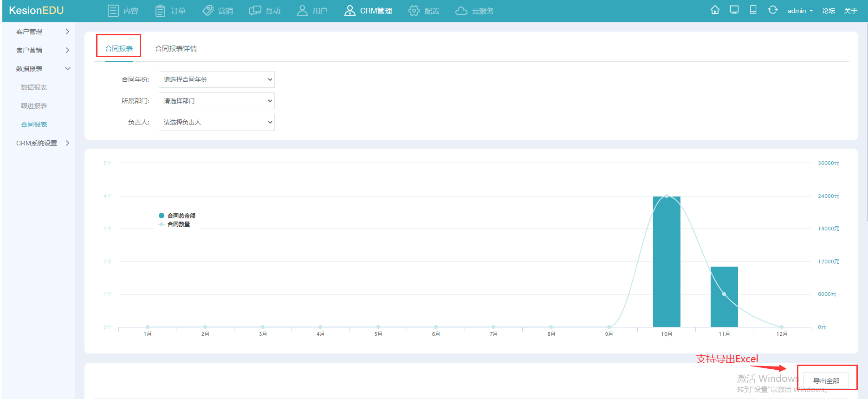Screen dimensions: 868x399
Task: Open the 合同年份 year dropdown
Action: point(217,79)
